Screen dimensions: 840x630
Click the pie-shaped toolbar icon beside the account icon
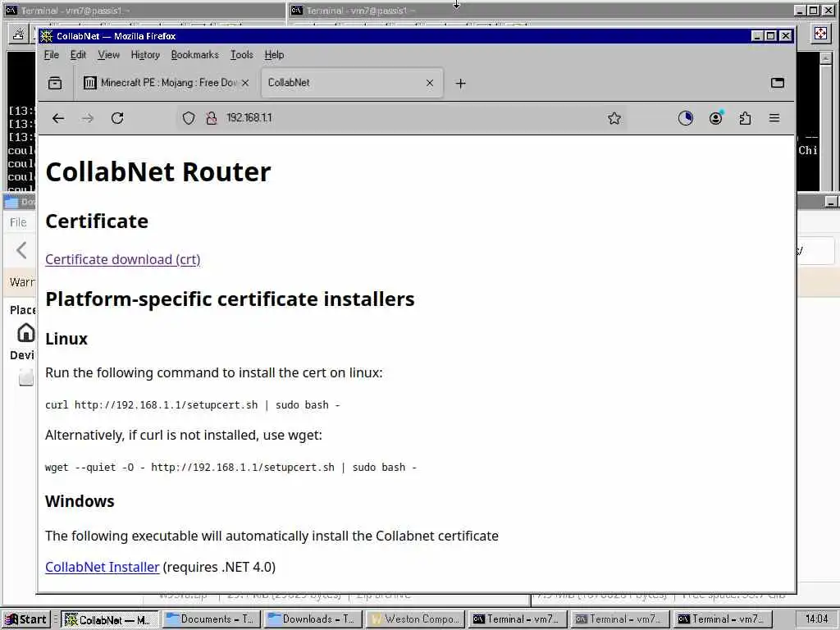coord(686,118)
